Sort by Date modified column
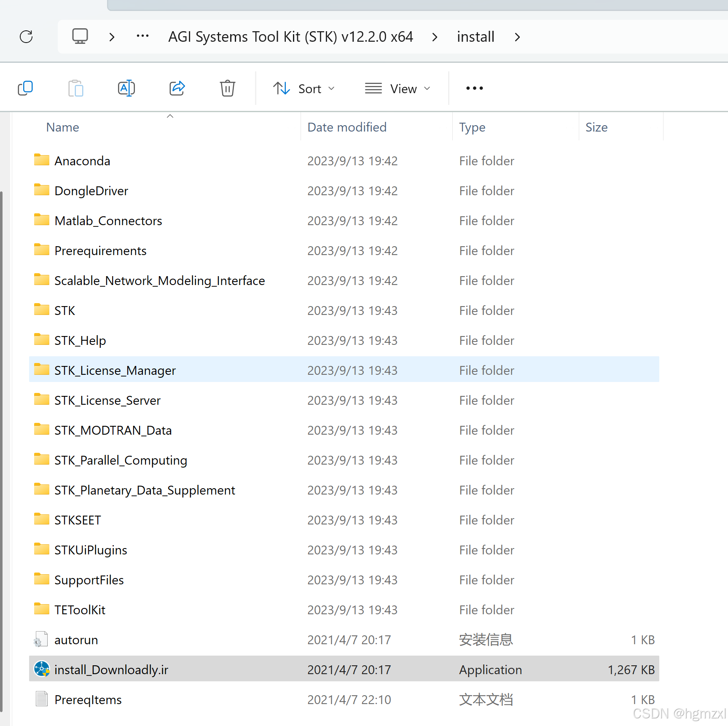Image resolution: width=728 pixels, height=726 pixels. pos(347,127)
